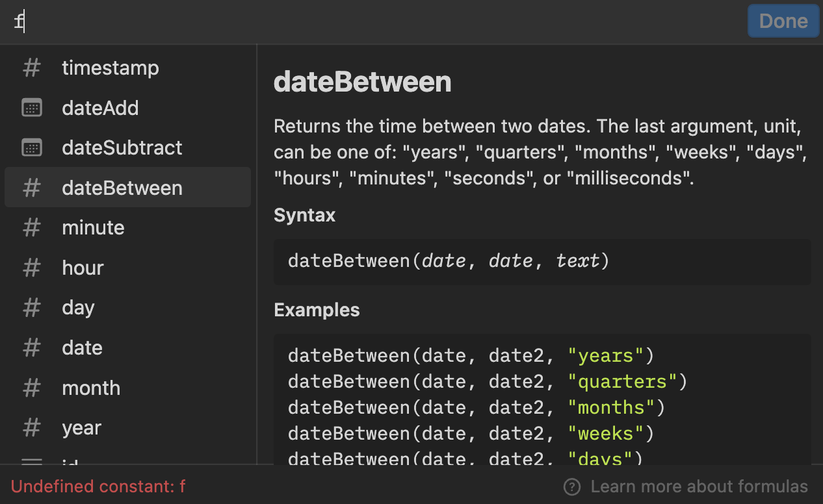The height and width of the screenshot is (504, 823).
Task: Open Learn more about formulas
Action: pyautogui.click(x=698, y=486)
